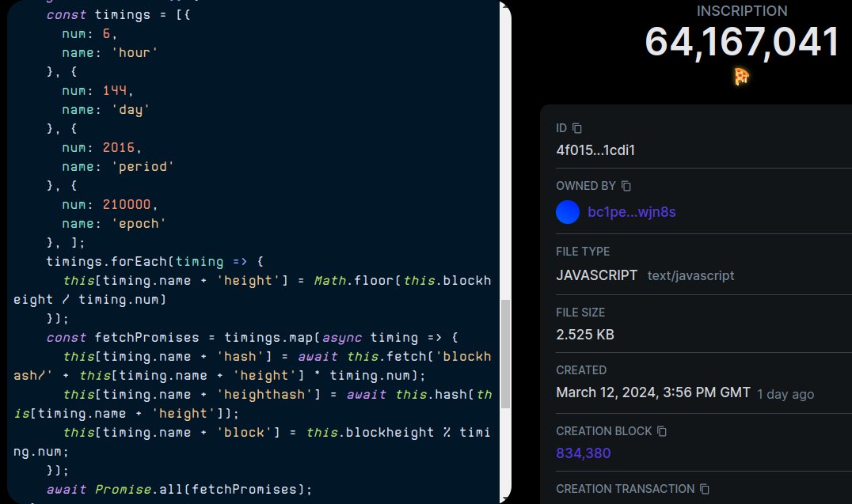Select the JAVASCRIPT file type label

(x=596, y=275)
